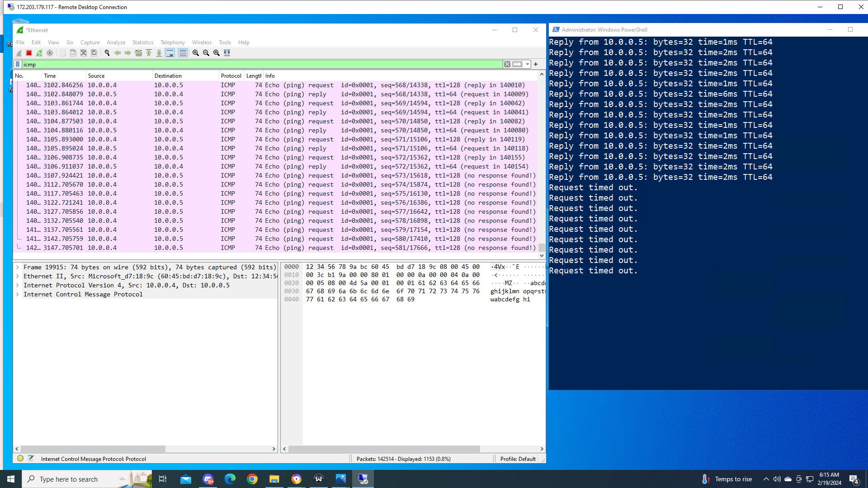
Task: Expand Internet Control Message Protocol tree
Action: coord(18,294)
